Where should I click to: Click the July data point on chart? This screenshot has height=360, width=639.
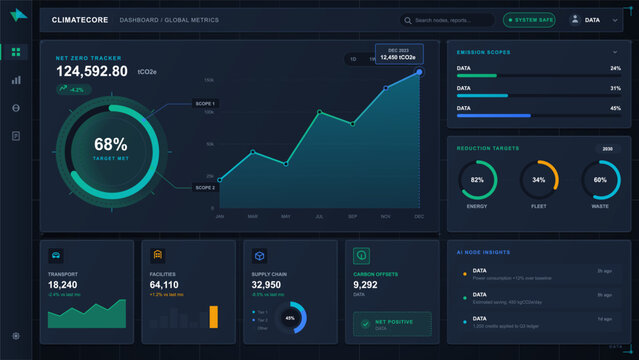click(320, 112)
